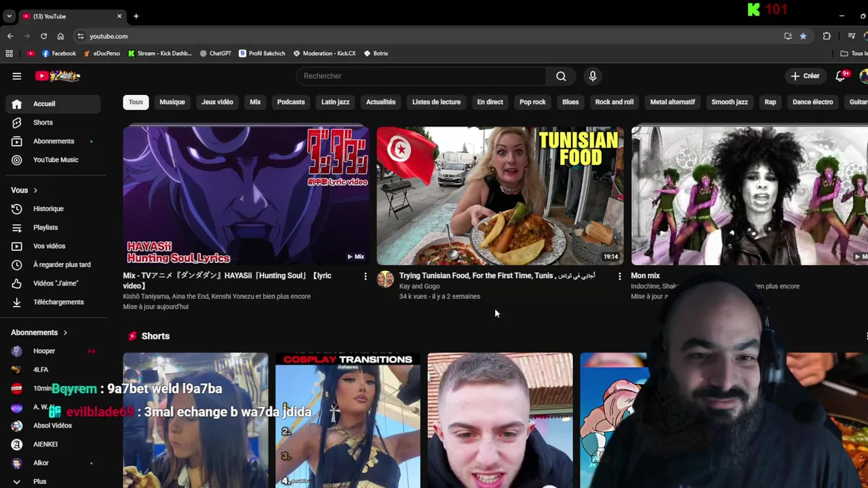Image resolution: width=868 pixels, height=488 pixels.
Task: Select the Podcasts filter chip
Action: click(291, 102)
